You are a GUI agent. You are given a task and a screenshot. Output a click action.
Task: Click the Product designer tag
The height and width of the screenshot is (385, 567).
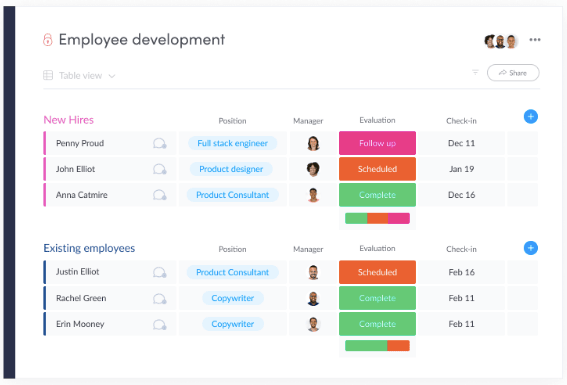coord(231,169)
